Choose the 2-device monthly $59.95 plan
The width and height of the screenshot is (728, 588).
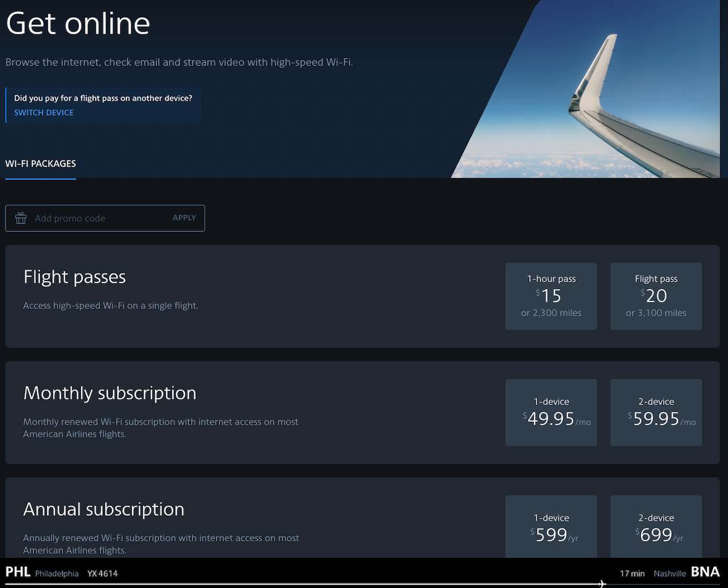click(x=656, y=413)
